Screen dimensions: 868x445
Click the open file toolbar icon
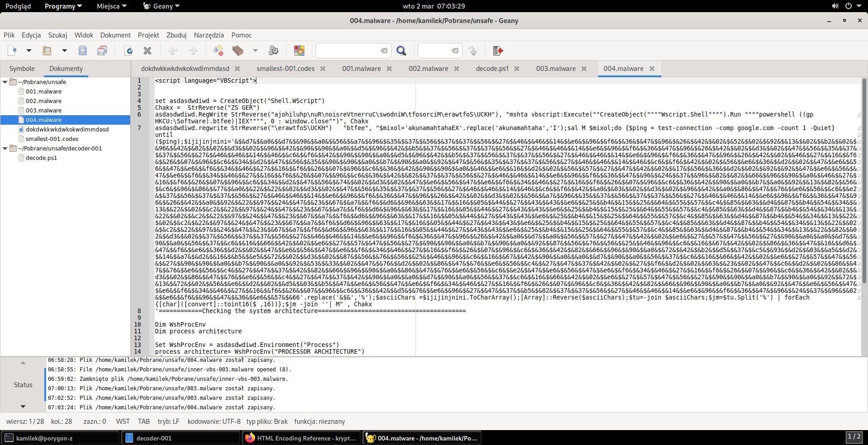[47, 51]
